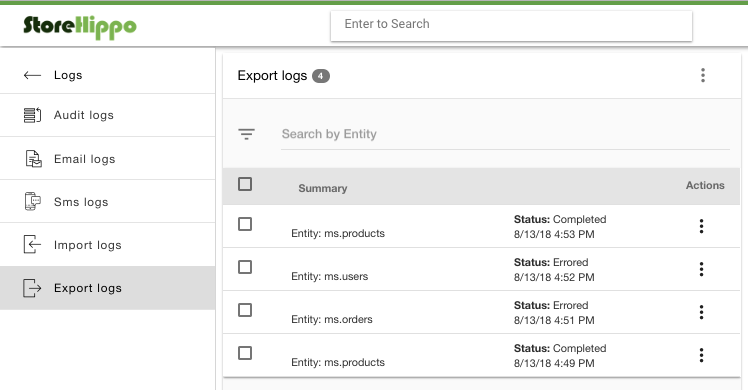Click 'Status: Errored' in the ms.users row
748x390 pixels.
click(x=551, y=262)
